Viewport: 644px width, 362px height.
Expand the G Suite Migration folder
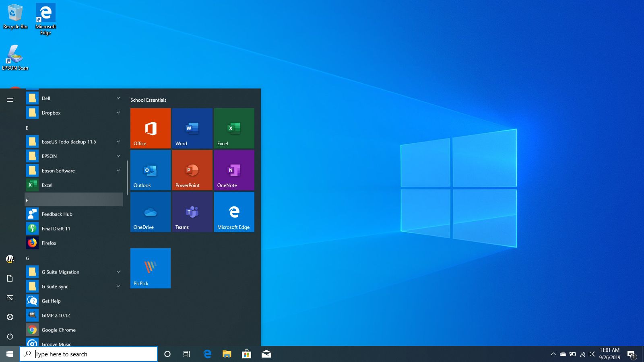tap(74, 272)
